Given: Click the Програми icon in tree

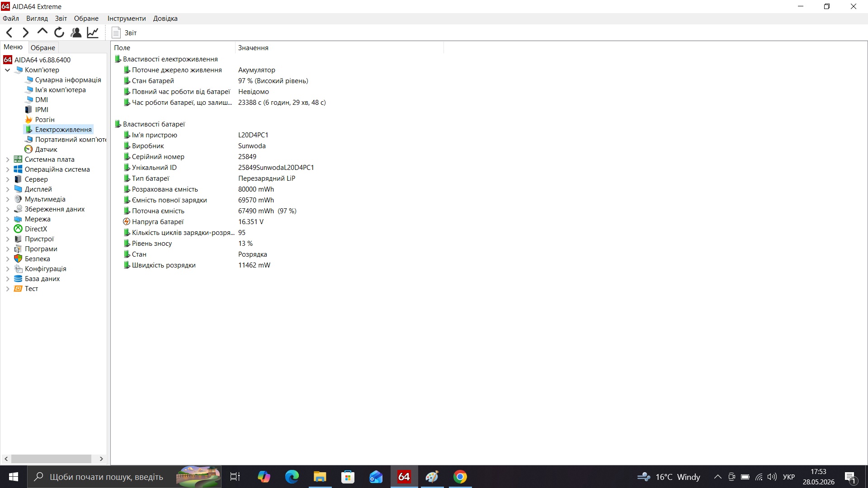Looking at the screenshot, I should point(18,249).
